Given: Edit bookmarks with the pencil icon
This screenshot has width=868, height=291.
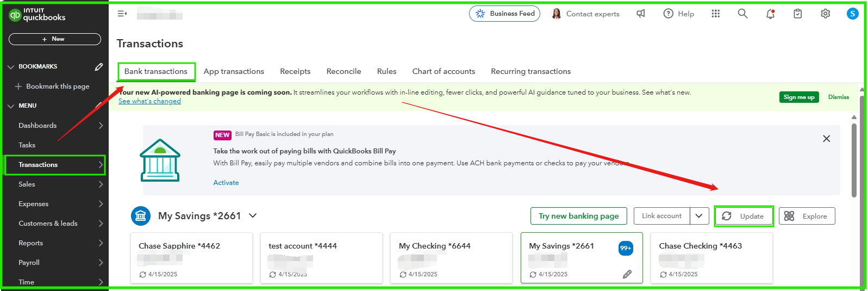Looking at the screenshot, I should 98,66.
